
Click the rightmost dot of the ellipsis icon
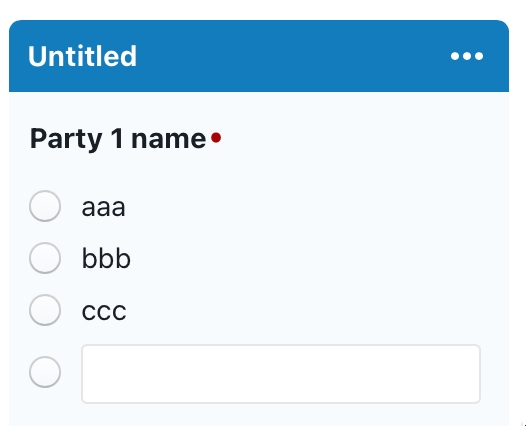479,56
